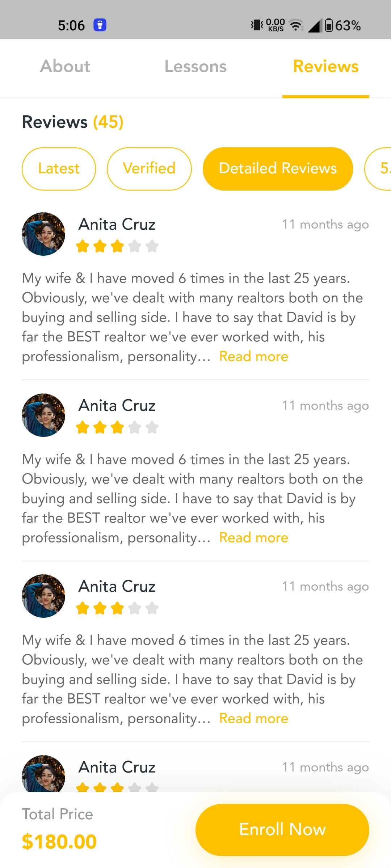Expand first review with Read more
Screen dimensions: 391x868
pos(254,357)
